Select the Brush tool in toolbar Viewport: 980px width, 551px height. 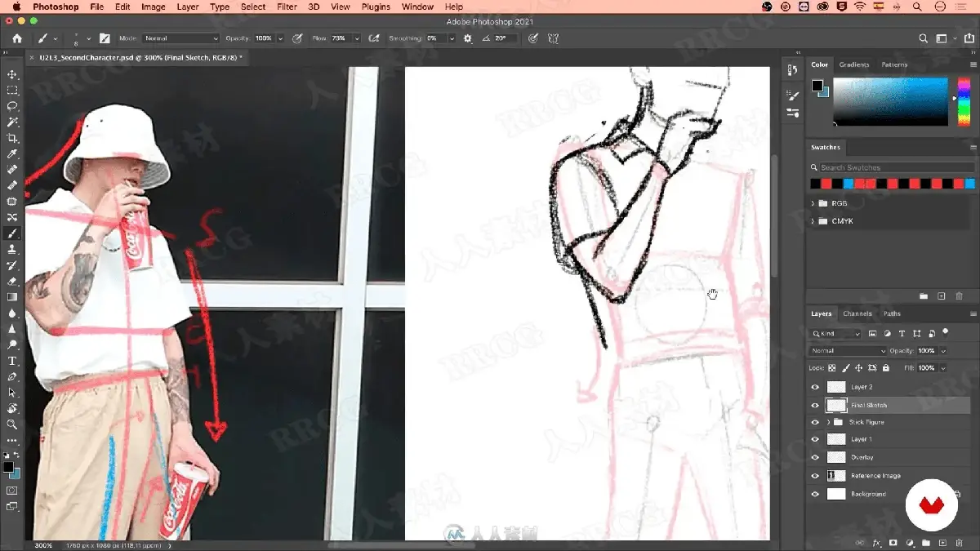[12, 233]
